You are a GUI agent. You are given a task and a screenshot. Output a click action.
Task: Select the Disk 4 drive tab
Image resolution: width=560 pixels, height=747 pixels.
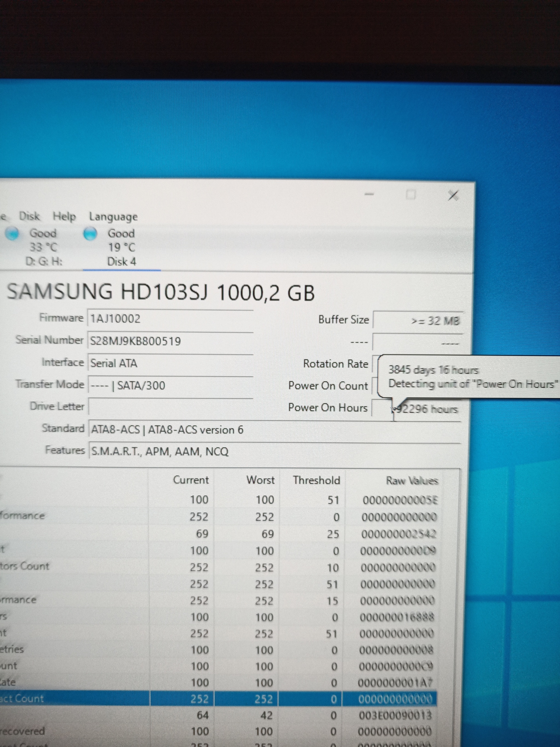(121, 248)
